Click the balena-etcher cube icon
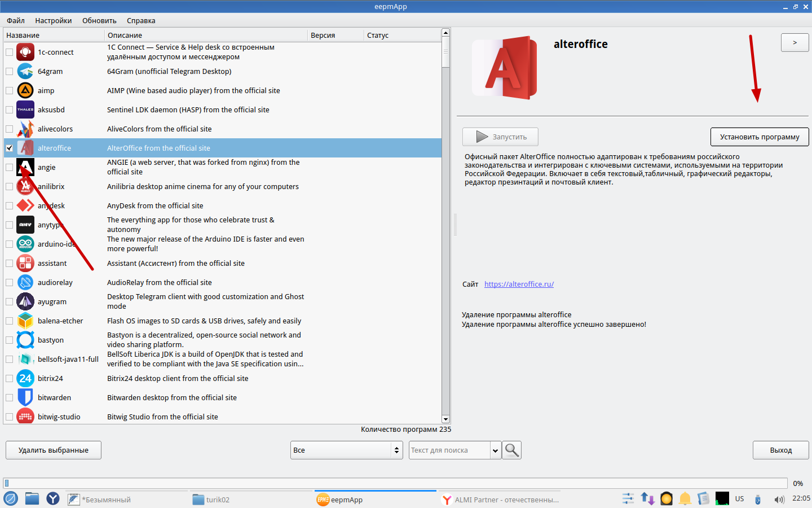Screen dimensions: 812x508 tap(25, 321)
